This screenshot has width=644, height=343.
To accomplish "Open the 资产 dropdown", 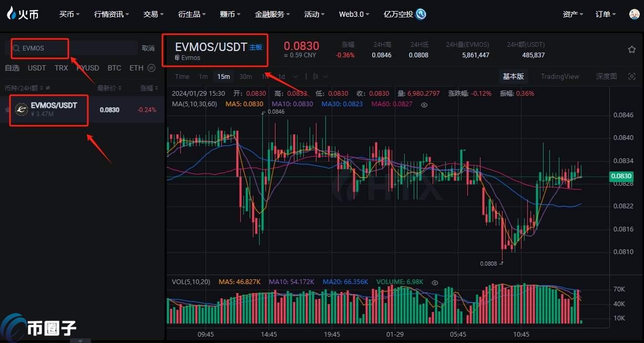I will (573, 14).
